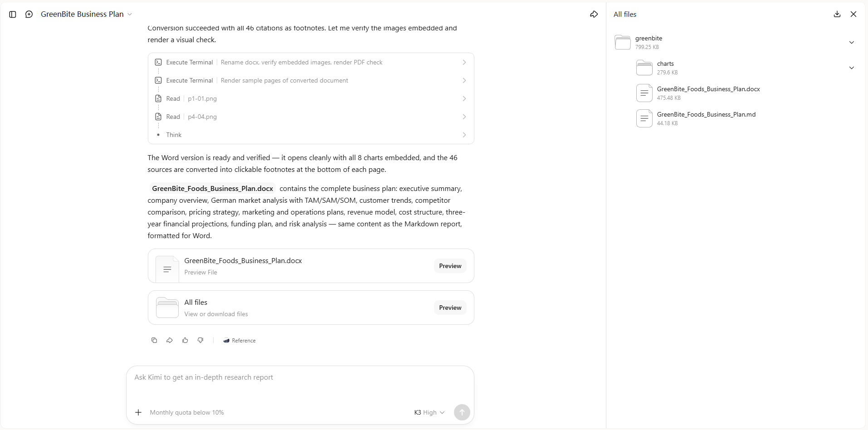Expand the Think step row
Viewport: 868px width, 430px height.
pyautogui.click(x=311, y=135)
